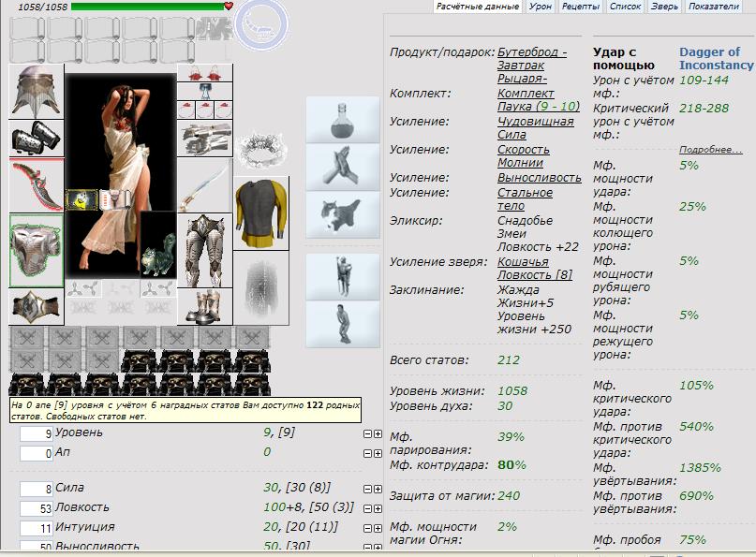
Task: Increase Сила with the plus button
Action: (378, 488)
